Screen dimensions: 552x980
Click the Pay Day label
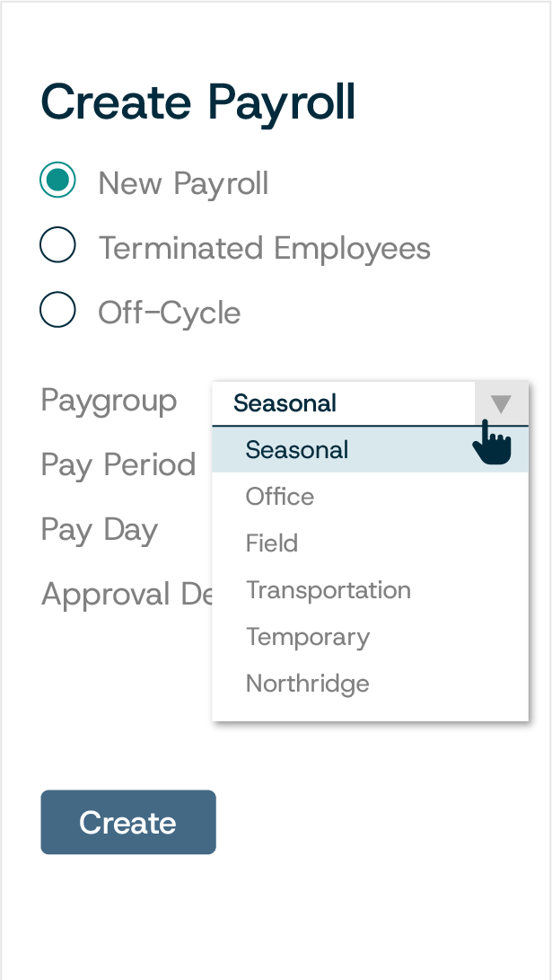(99, 530)
